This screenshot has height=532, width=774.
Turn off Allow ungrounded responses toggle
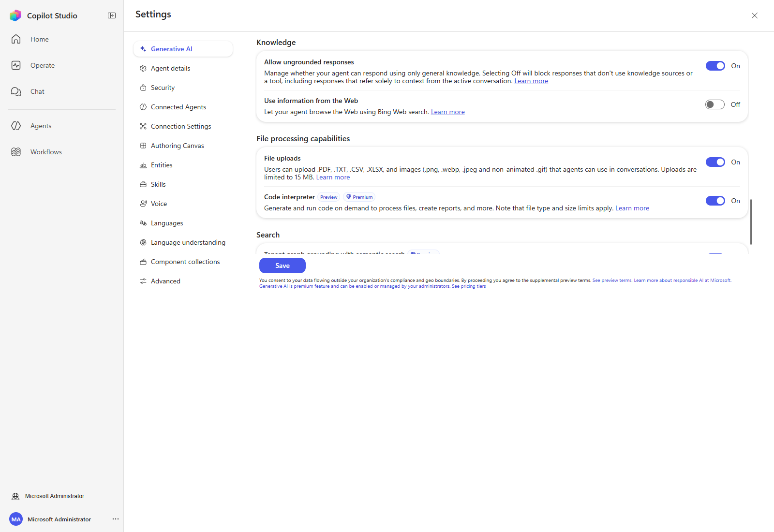(715, 66)
